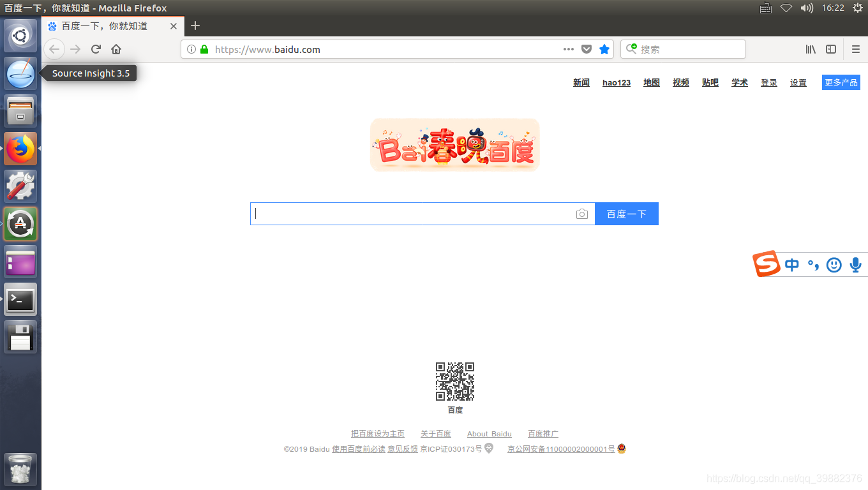Save page to Pocket
Viewport: 868px width, 490px height.
click(x=586, y=49)
